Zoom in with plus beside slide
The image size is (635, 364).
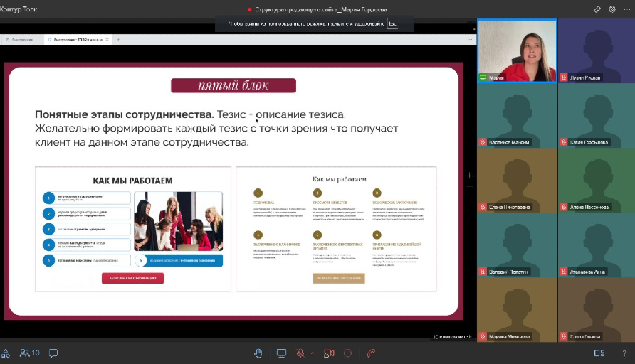point(469,176)
